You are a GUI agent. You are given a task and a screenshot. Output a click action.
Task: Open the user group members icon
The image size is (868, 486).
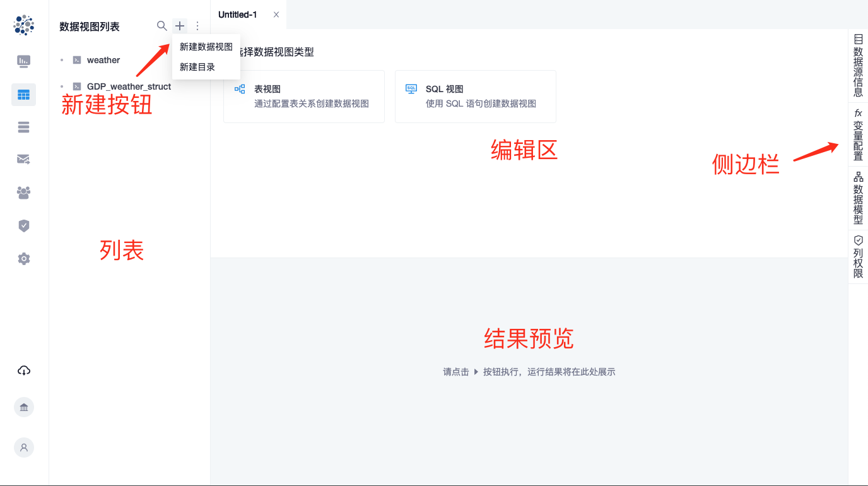pyautogui.click(x=24, y=193)
